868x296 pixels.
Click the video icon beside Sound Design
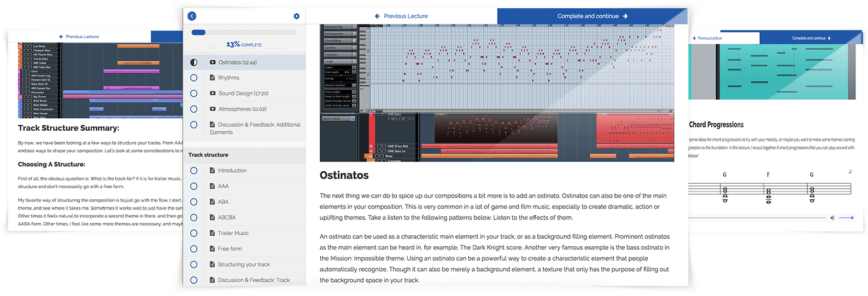pyautogui.click(x=213, y=94)
